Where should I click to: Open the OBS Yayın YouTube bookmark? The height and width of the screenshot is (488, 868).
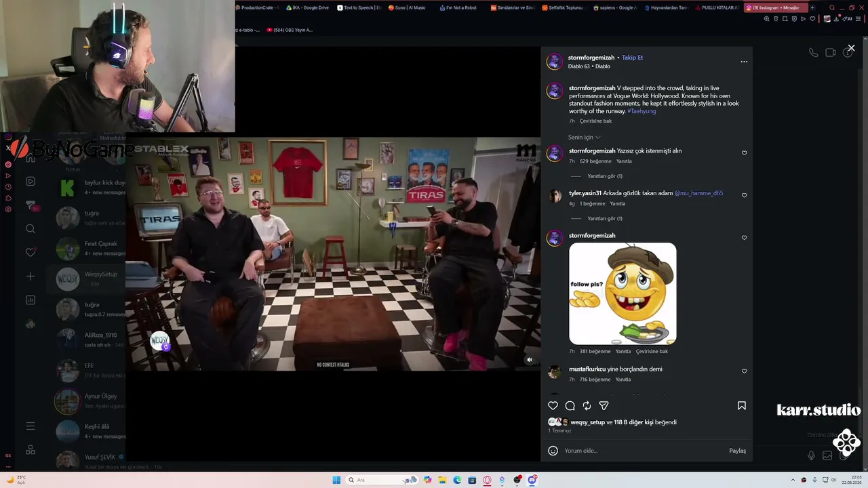point(290,30)
